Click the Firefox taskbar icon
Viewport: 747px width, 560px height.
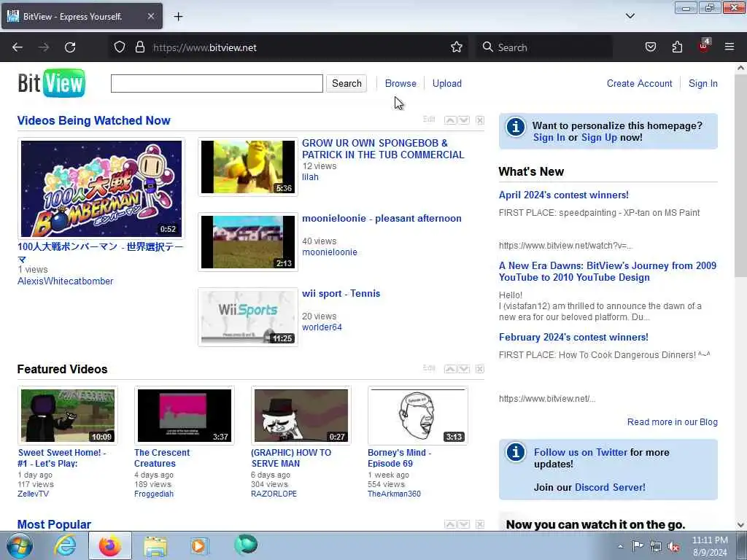tap(110, 545)
